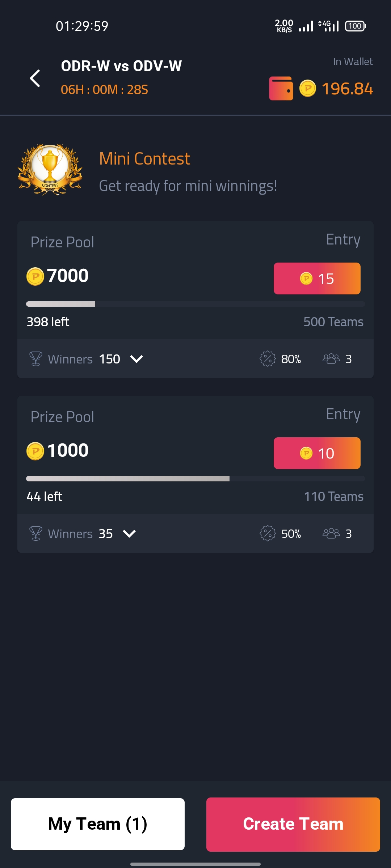Tap the winners trophy icon in 7000 contest
The height and width of the screenshot is (868, 391).
click(x=35, y=359)
